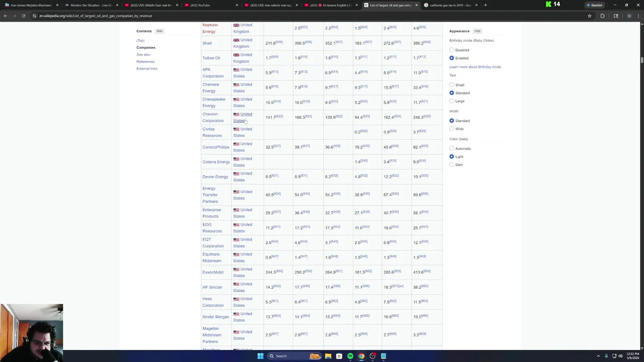Open Spotify from the taskbar
Screen dimensions: 644x362
point(350,356)
